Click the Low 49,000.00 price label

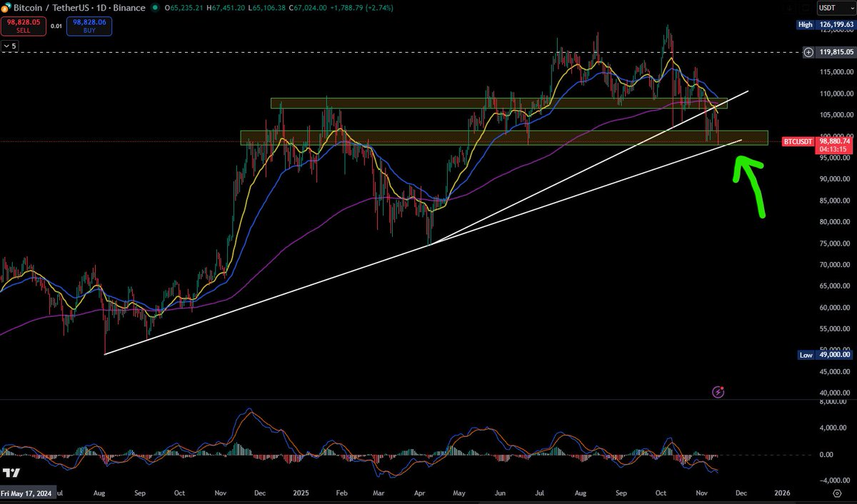826,355
